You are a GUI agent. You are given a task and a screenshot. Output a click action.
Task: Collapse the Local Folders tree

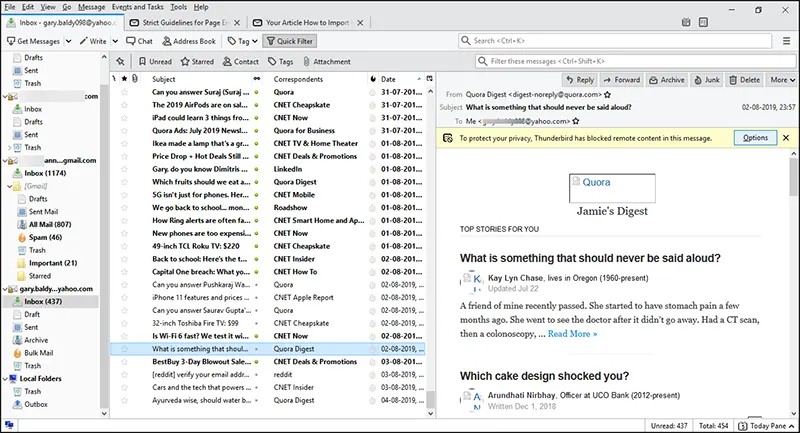click(6, 378)
